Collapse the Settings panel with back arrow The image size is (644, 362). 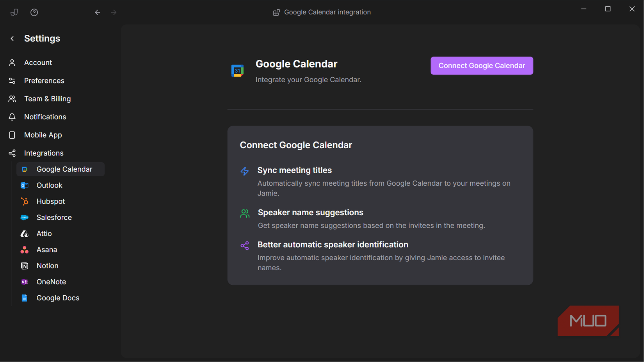click(12, 38)
